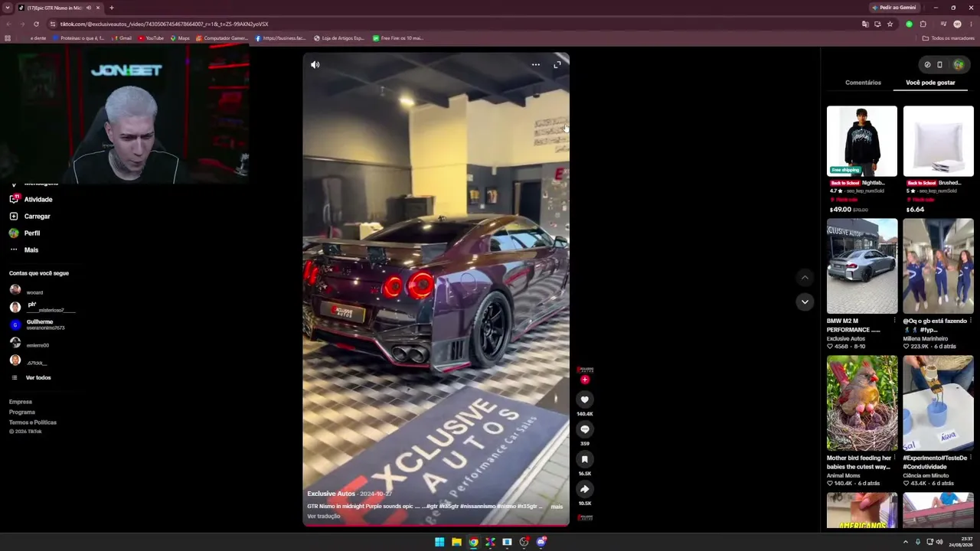Mute the TikTok video with the speaker icon

coord(315,65)
